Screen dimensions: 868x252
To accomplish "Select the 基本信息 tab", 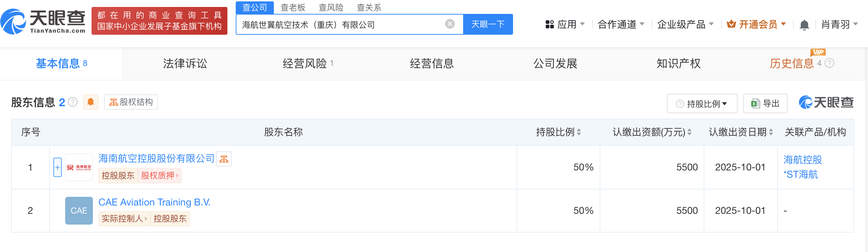I will [61, 64].
